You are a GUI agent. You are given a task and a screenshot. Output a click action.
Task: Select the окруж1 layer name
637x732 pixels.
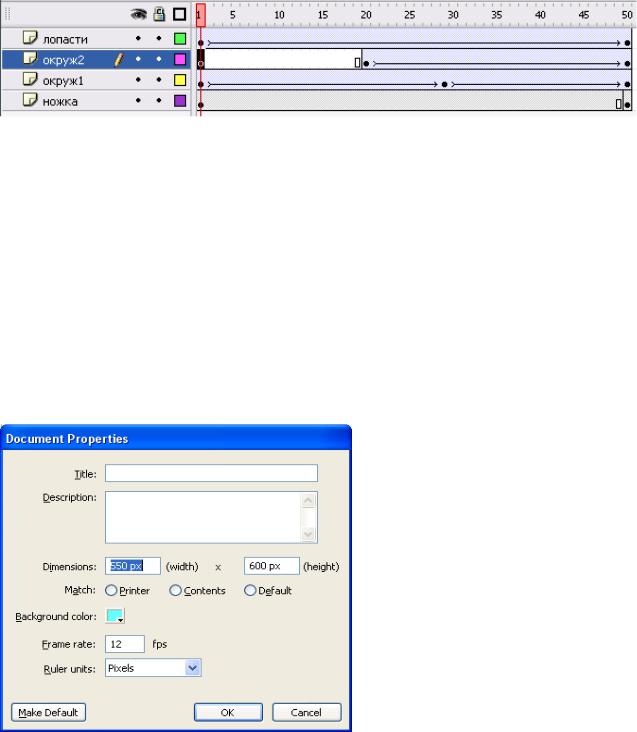click(63, 81)
